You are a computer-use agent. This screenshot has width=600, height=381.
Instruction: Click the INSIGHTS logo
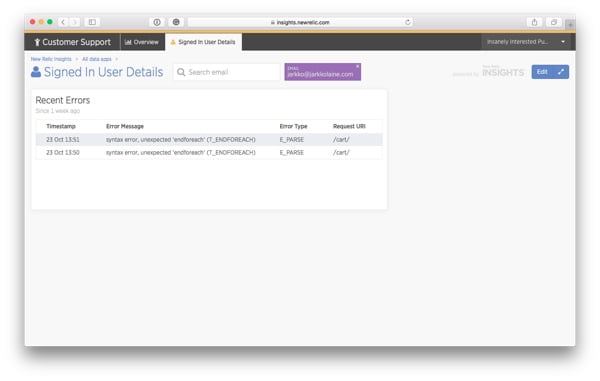point(503,72)
